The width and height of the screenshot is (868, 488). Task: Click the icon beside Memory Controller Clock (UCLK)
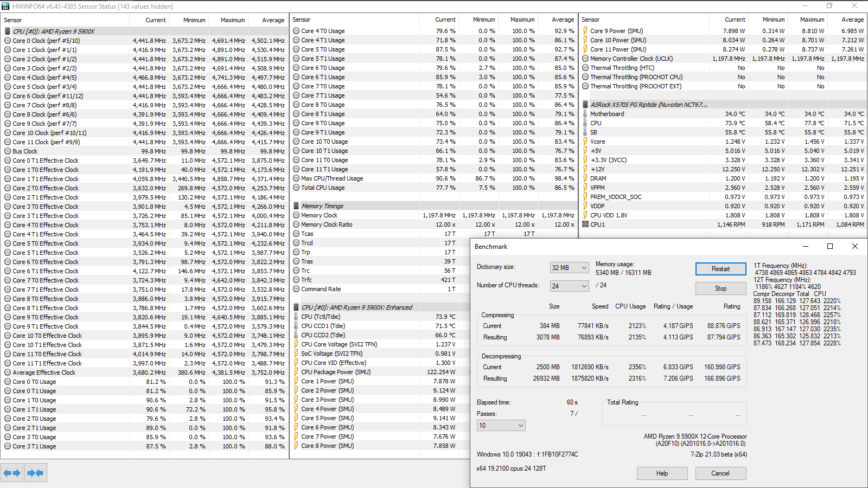[x=585, y=59]
